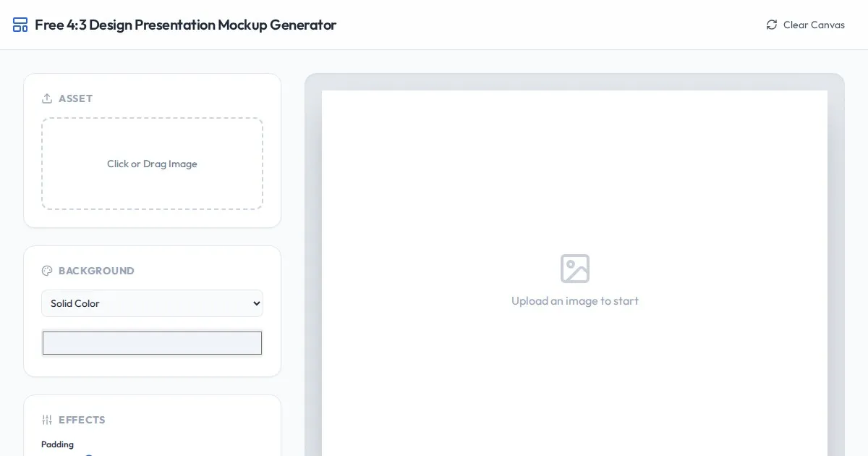The height and width of the screenshot is (456, 868).
Task: Click the Mockup Generator page title
Action: coord(185,25)
